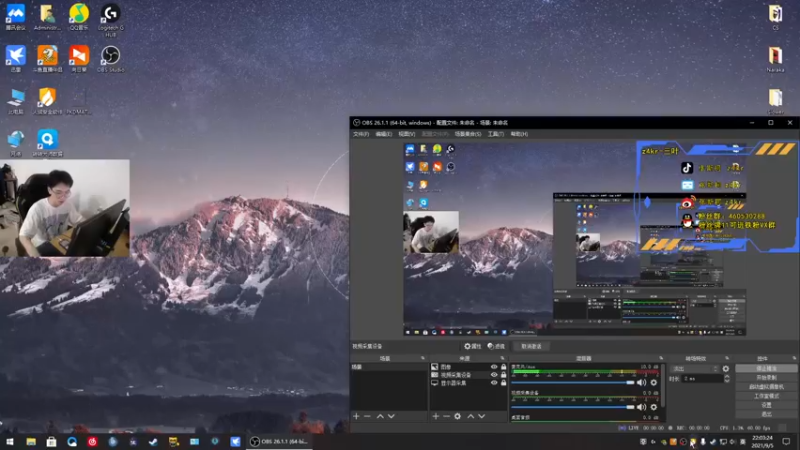Click the 取消激活 button
Image resolution: width=800 pixels, height=450 pixels.
tap(531, 346)
